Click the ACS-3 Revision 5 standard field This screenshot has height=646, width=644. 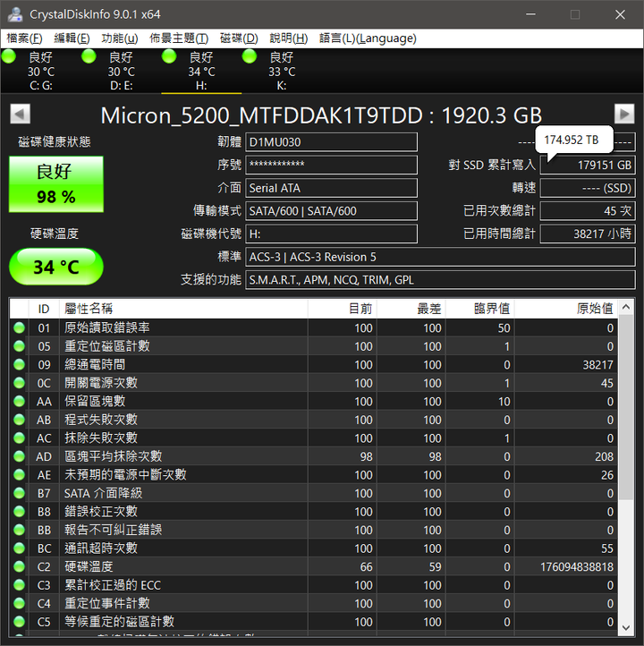point(440,257)
